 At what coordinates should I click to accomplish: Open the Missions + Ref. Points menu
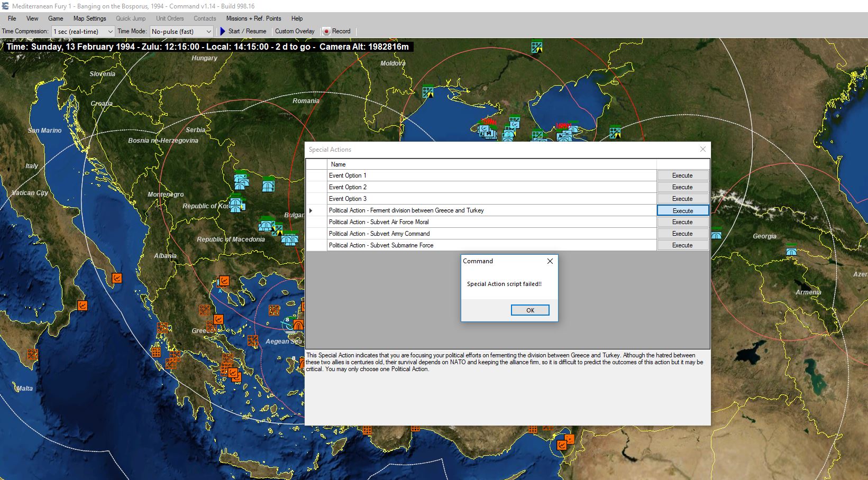(x=253, y=19)
